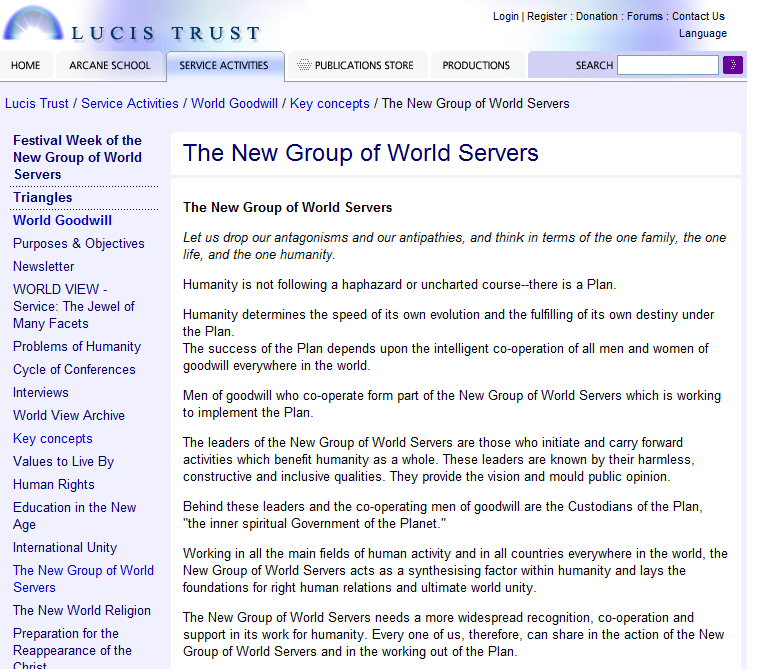Open the Newsletter sidebar link

click(43, 266)
